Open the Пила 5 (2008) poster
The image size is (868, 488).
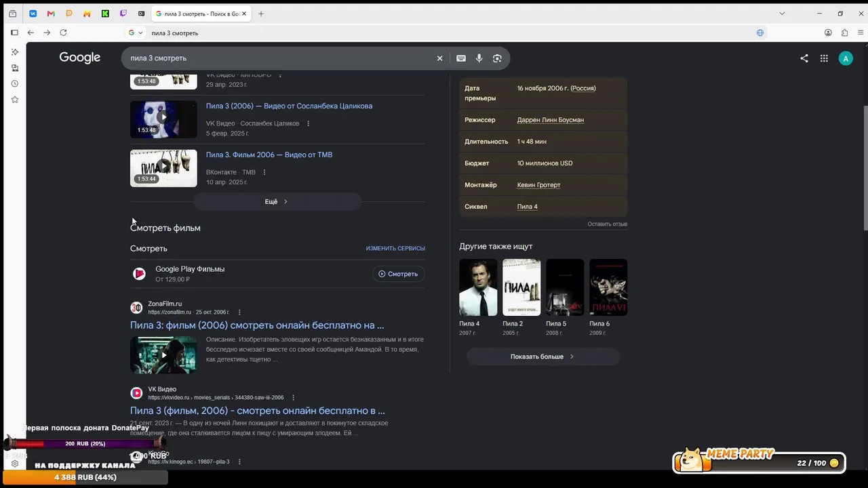tap(565, 287)
